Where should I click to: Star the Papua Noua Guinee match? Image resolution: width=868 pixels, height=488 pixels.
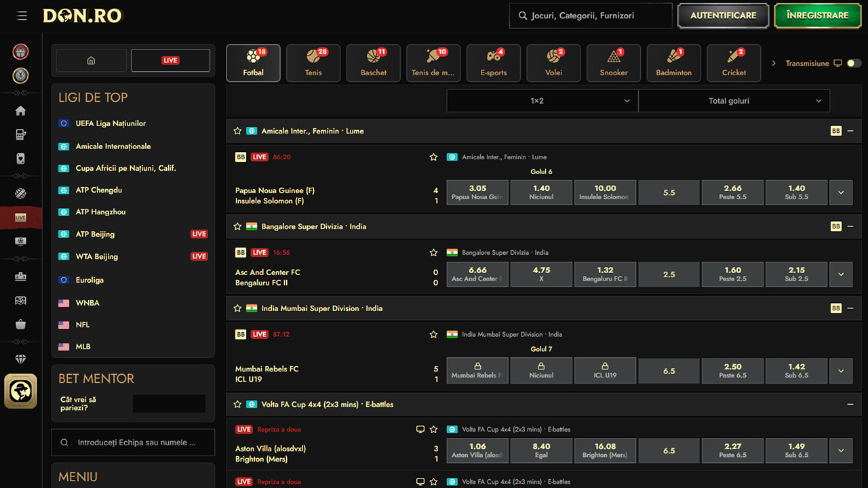(x=433, y=157)
